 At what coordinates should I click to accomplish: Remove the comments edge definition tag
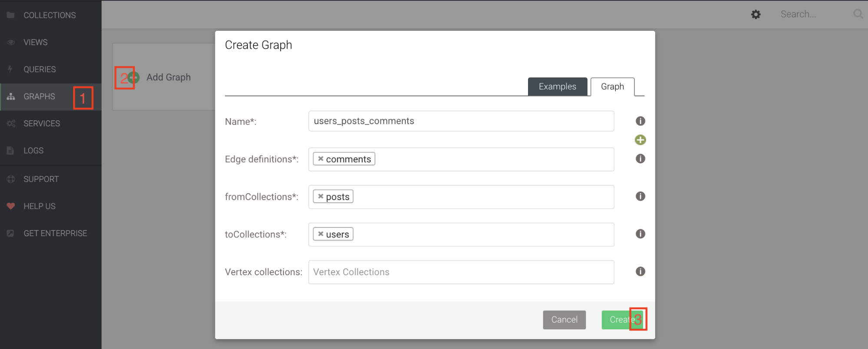(x=320, y=159)
